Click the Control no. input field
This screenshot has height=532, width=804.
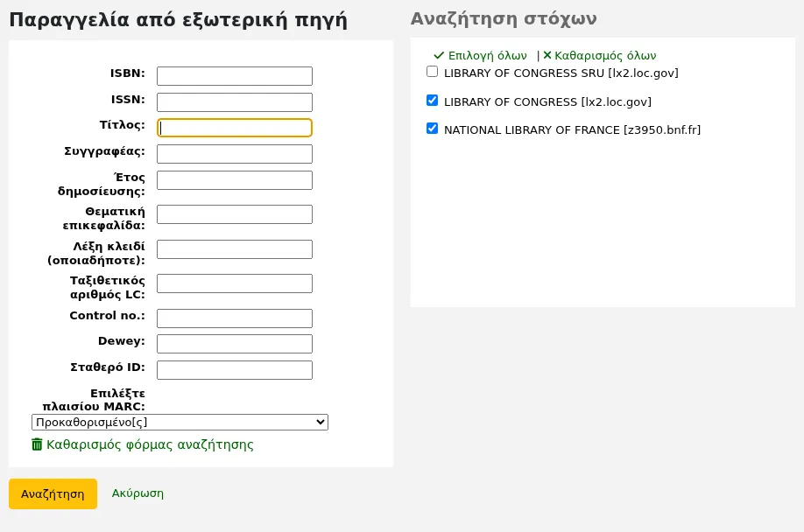click(x=235, y=318)
